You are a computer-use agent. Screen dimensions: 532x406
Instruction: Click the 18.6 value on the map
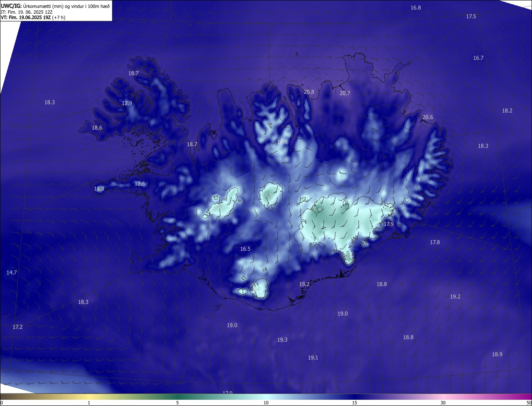(x=97, y=128)
